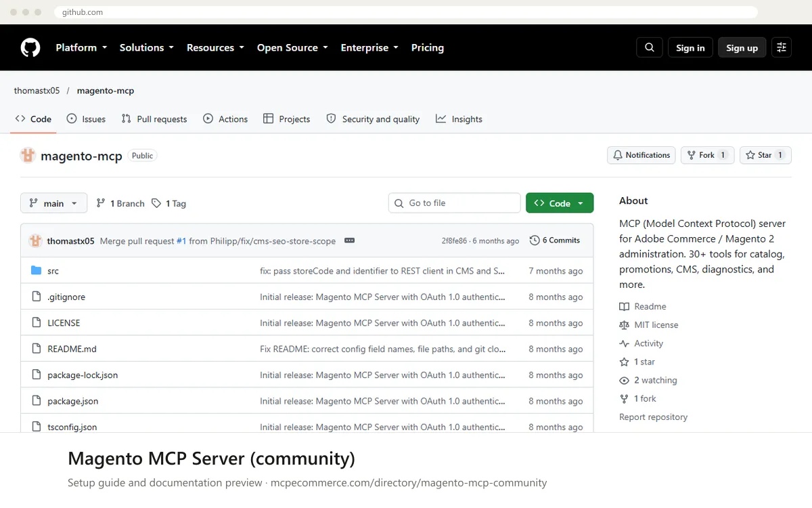
Task: Click the package.json file icon
Action: click(x=37, y=401)
